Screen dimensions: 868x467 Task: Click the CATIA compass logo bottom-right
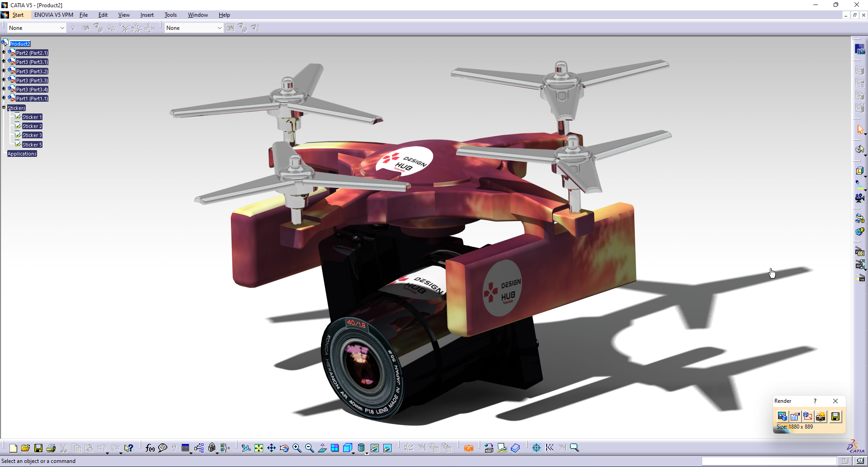click(855, 447)
